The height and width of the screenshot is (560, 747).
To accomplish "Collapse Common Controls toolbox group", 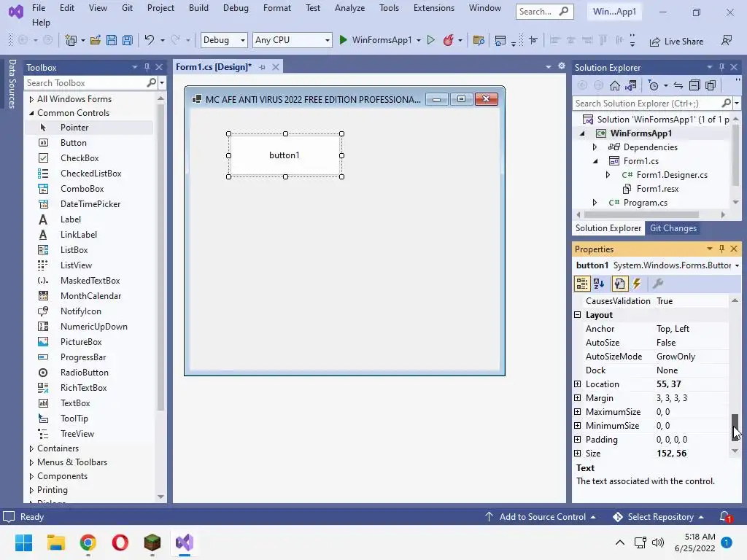I will pyautogui.click(x=31, y=113).
